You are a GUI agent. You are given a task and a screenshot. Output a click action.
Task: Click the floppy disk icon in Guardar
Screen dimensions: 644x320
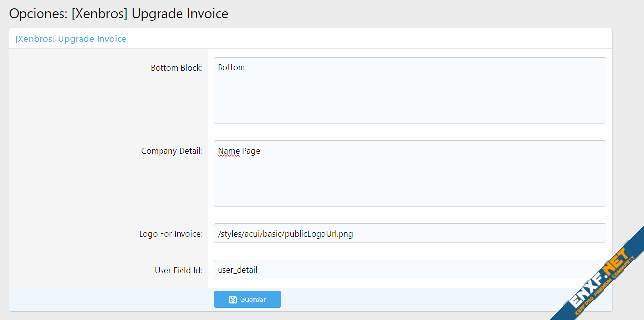(x=233, y=300)
